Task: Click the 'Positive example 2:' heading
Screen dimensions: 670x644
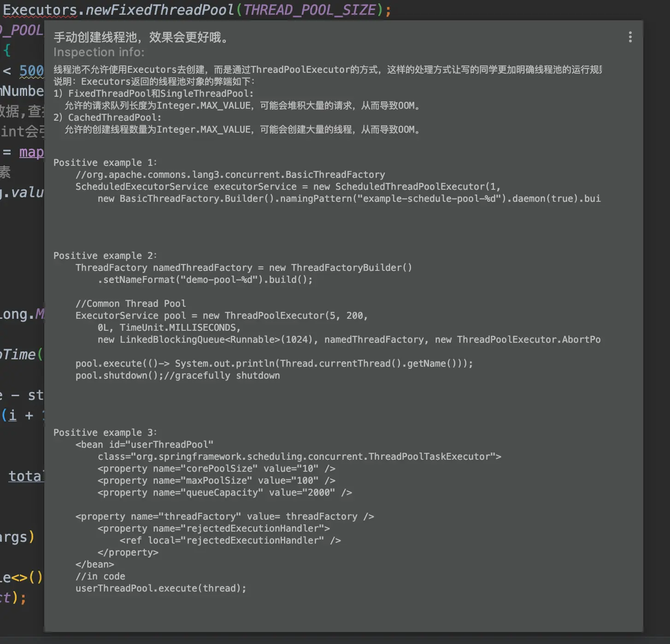Action: [105, 256]
